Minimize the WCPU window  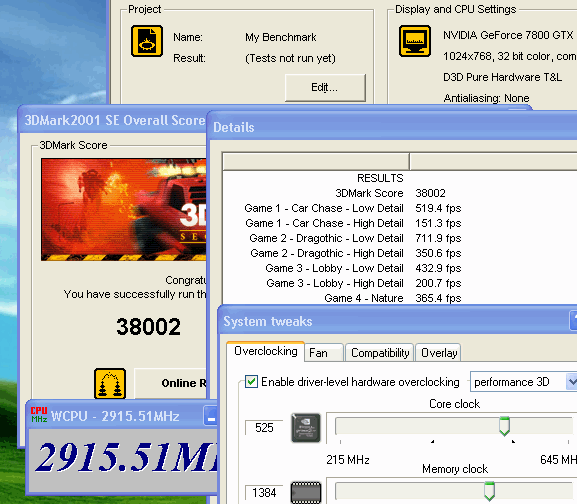(211, 416)
